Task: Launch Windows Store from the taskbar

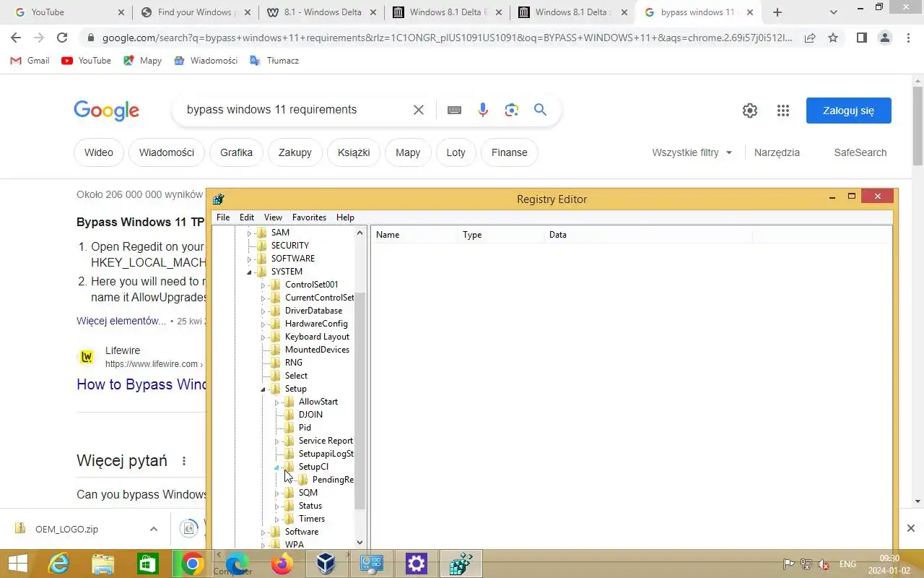Action: click(147, 564)
